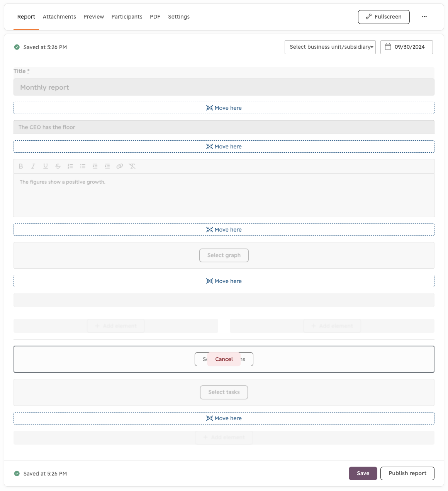Move here below the Select graph block
Image resolution: width=448 pixels, height=491 pixels.
tap(224, 281)
